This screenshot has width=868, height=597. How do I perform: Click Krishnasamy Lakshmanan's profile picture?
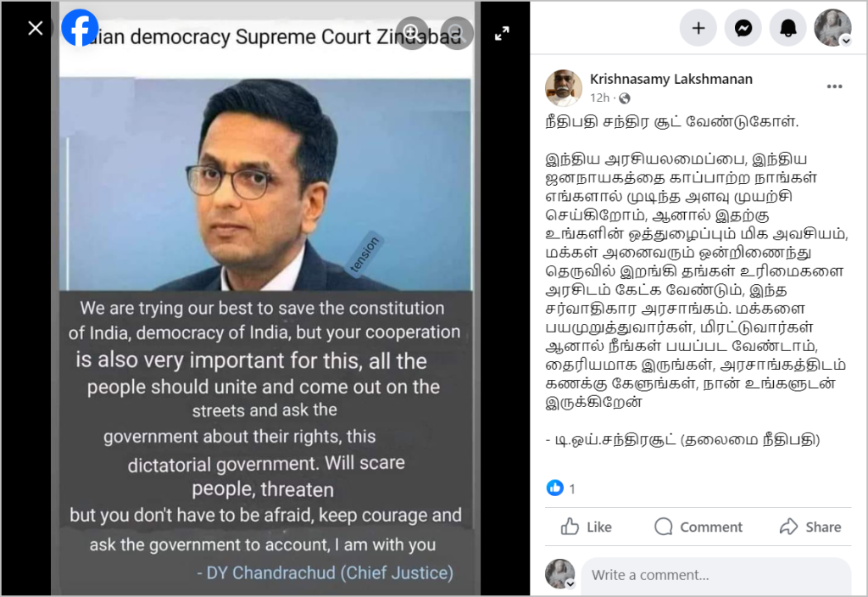pyautogui.click(x=563, y=87)
